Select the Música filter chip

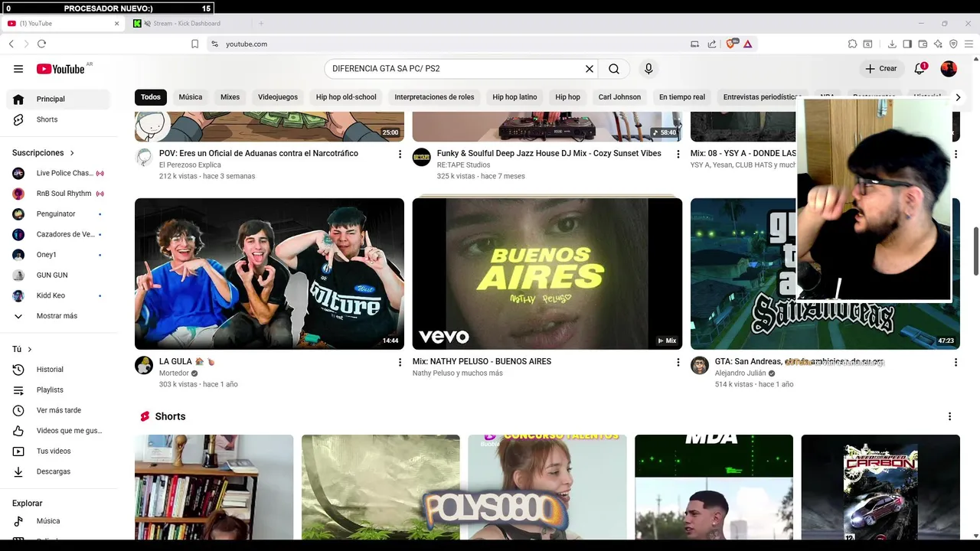(191, 97)
